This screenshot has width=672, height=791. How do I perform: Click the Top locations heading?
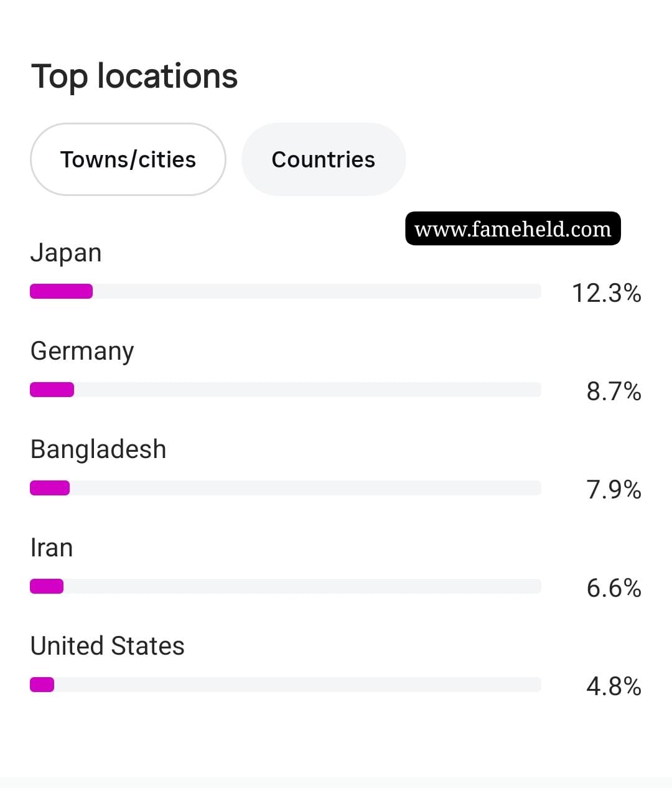click(x=134, y=77)
